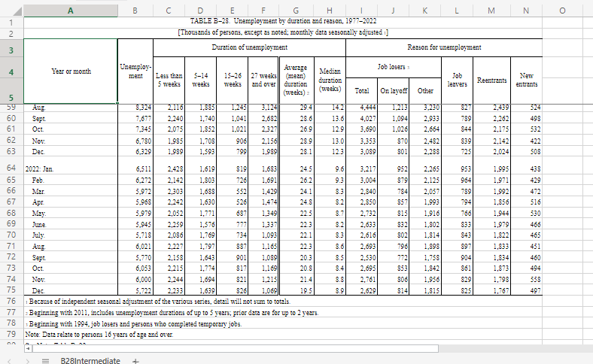Select column G header

(296, 11)
